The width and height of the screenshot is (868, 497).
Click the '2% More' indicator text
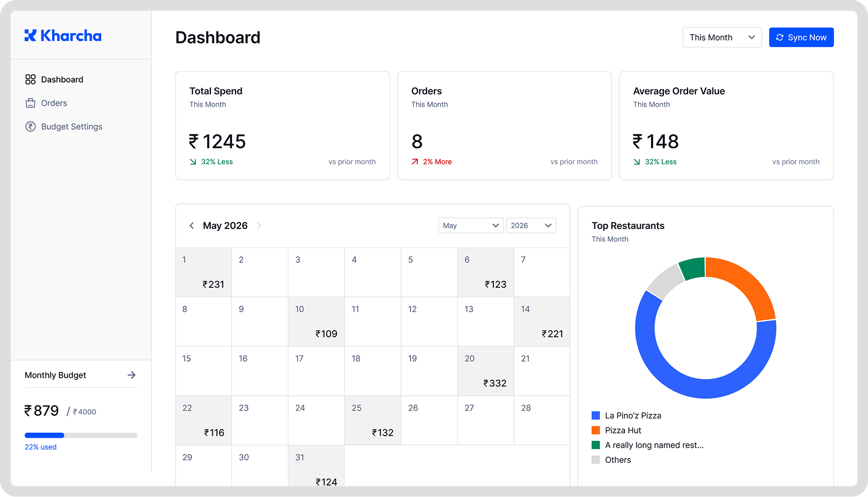(437, 162)
